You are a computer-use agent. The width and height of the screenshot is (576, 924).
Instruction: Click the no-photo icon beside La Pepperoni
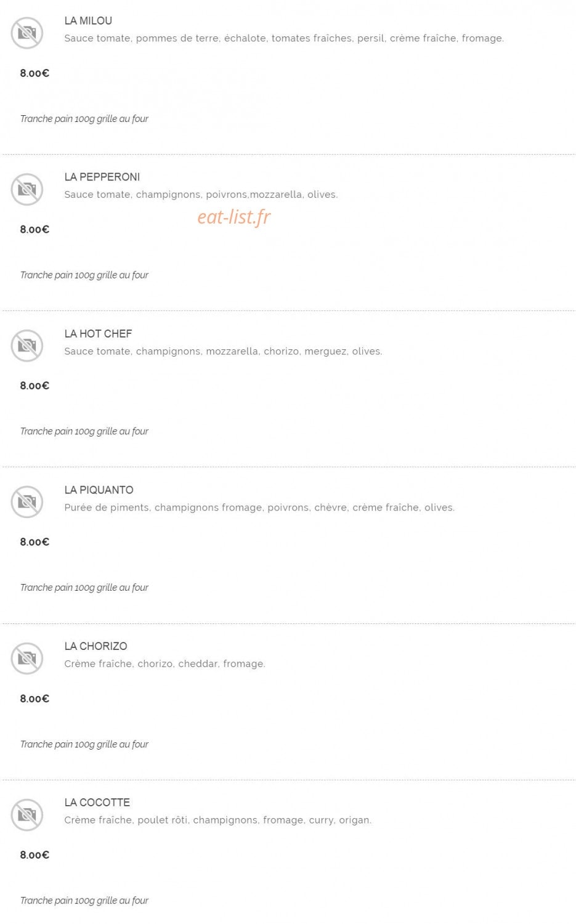pyautogui.click(x=27, y=189)
